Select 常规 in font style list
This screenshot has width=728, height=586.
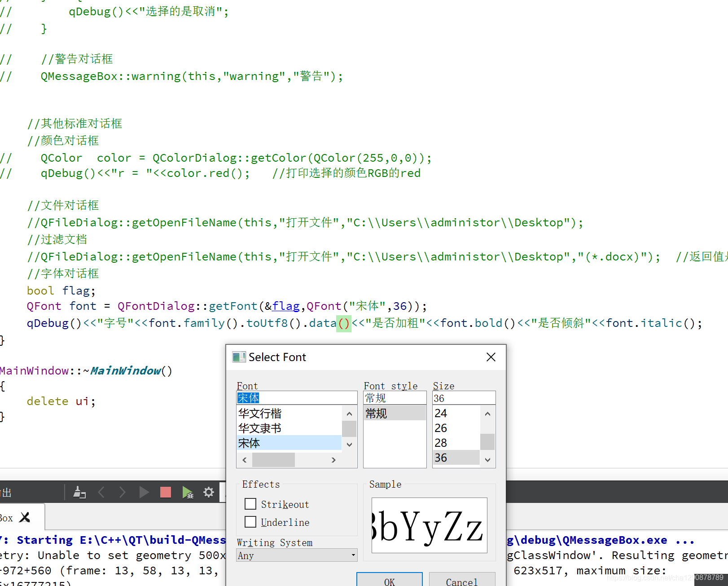(395, 413)
